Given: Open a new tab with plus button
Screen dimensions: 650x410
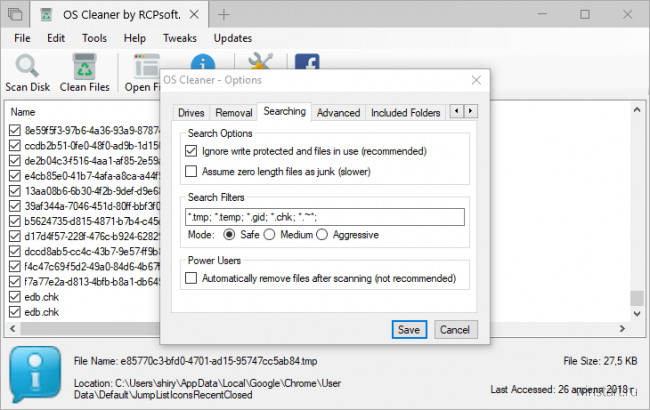Looking at the screenshot, I should tap(224, 15).
